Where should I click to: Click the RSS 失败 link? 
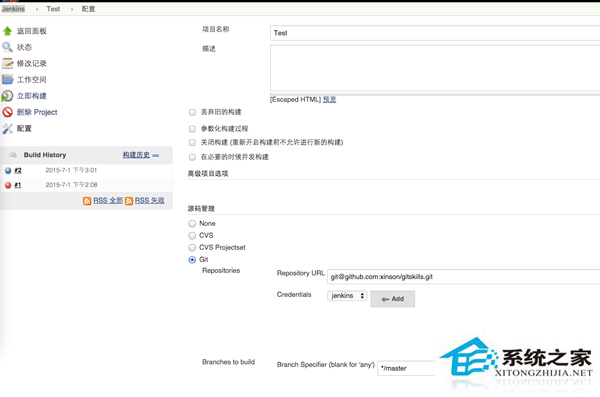(x=150, y=201)
